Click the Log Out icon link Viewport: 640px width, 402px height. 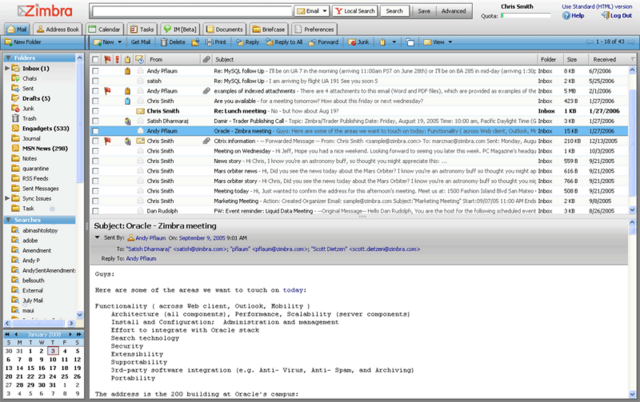click(x=617, y=16)
